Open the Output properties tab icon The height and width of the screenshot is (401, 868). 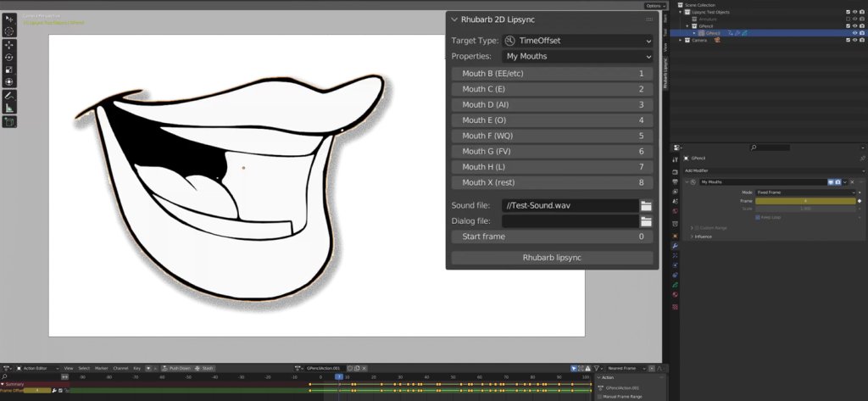[x=676, y=181]
